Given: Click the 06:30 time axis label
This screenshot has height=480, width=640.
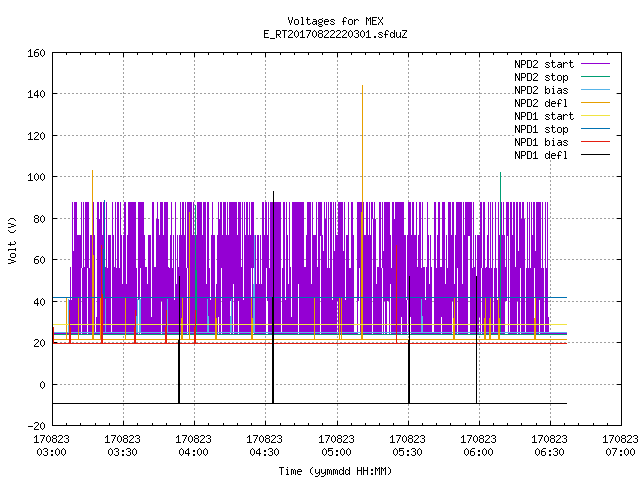Looking at the screenshot, I should pos(549,446).
